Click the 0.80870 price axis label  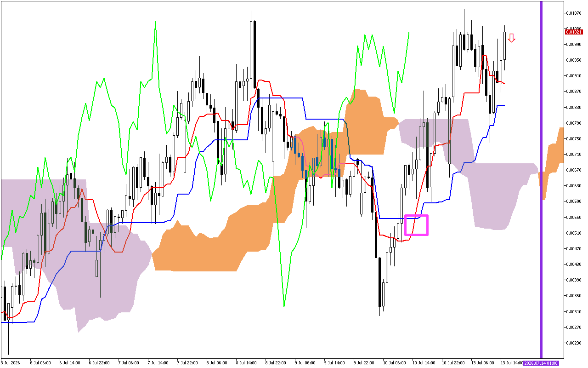click(x=573, y=92)
